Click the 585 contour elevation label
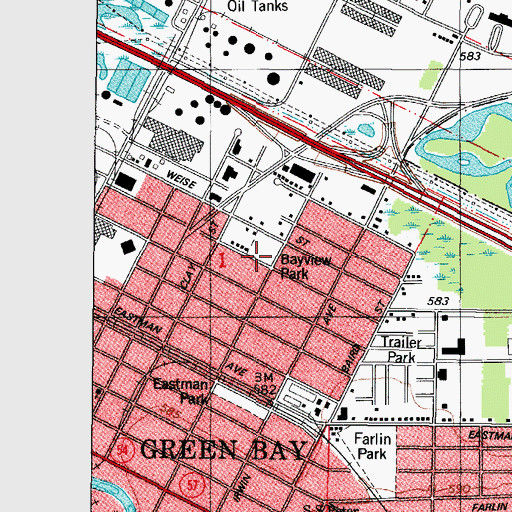512x512 pixels. (170, 411)
